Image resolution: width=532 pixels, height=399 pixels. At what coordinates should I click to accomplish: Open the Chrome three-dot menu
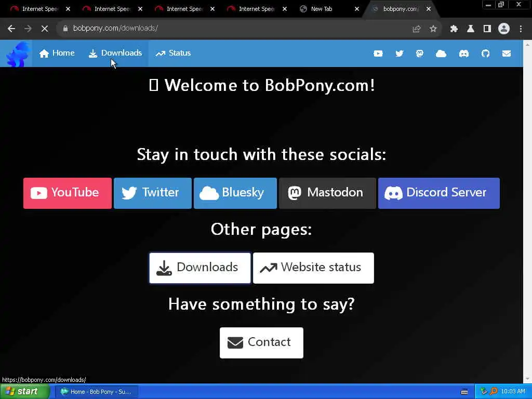coord(521,29)
